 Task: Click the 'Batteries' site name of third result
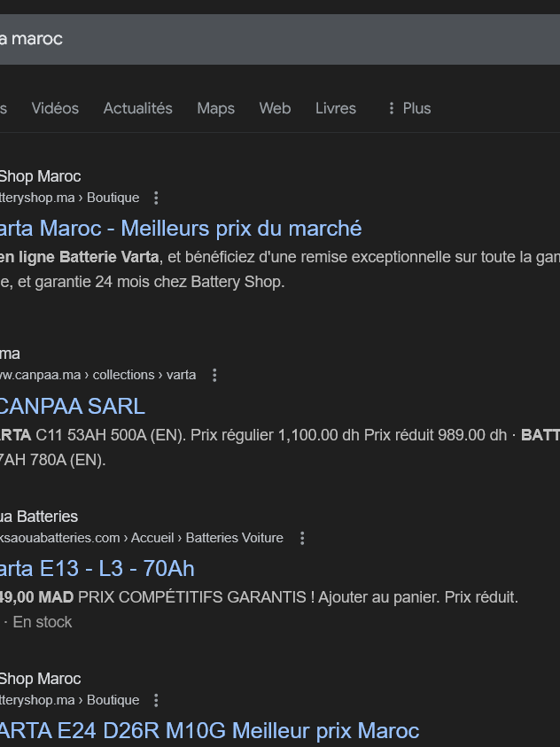pos(47,517)
